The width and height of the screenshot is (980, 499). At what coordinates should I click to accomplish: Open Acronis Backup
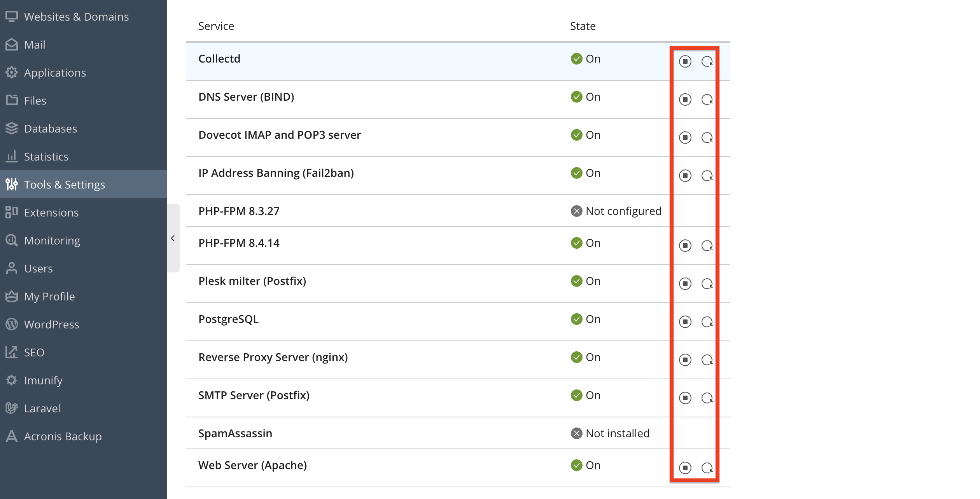(84, 436)
